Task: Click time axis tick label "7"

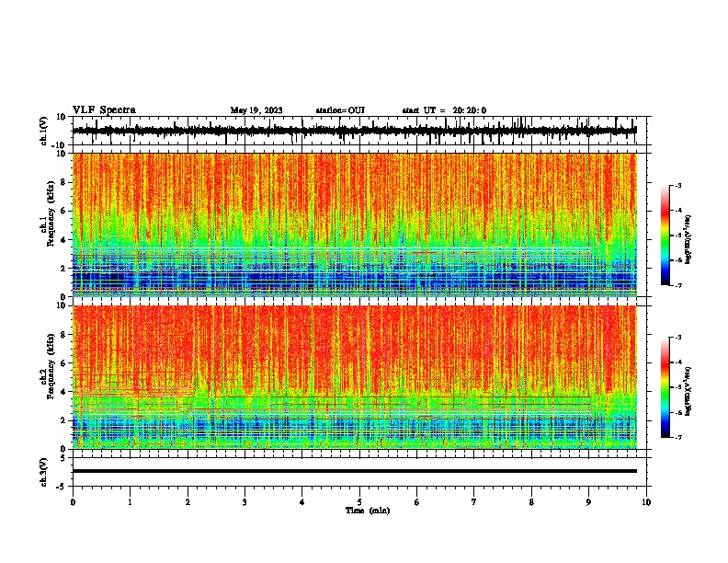Action: pyautogui.click(x=474, y=502)
